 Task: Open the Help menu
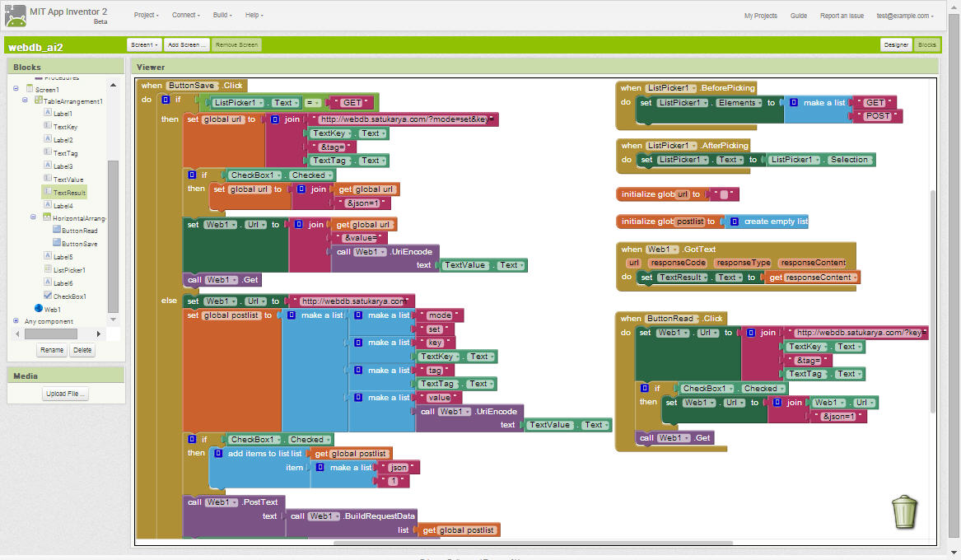point(254,15)
